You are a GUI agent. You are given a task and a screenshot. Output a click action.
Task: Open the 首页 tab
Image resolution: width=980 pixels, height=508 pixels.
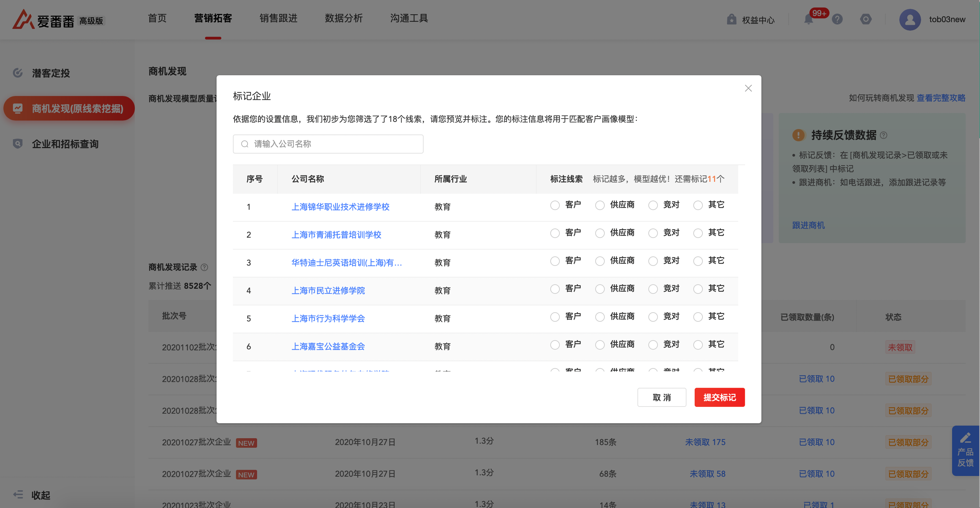[x=157, y=18]
